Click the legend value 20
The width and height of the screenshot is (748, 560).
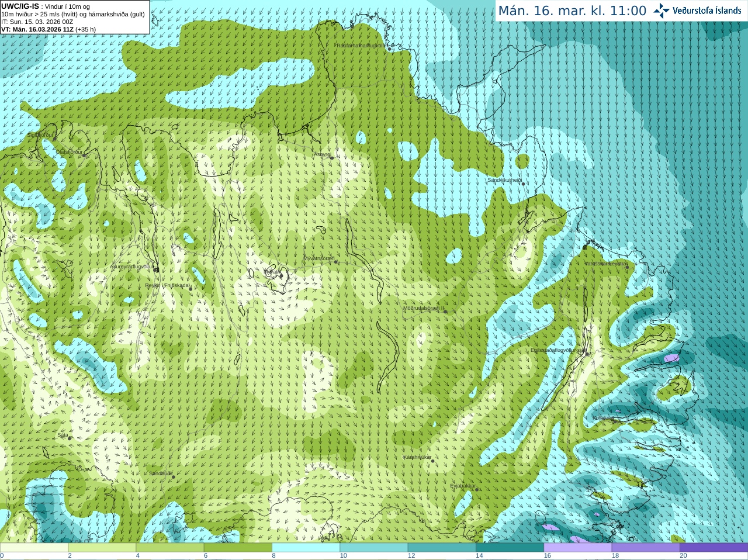[x=683, y=556]
